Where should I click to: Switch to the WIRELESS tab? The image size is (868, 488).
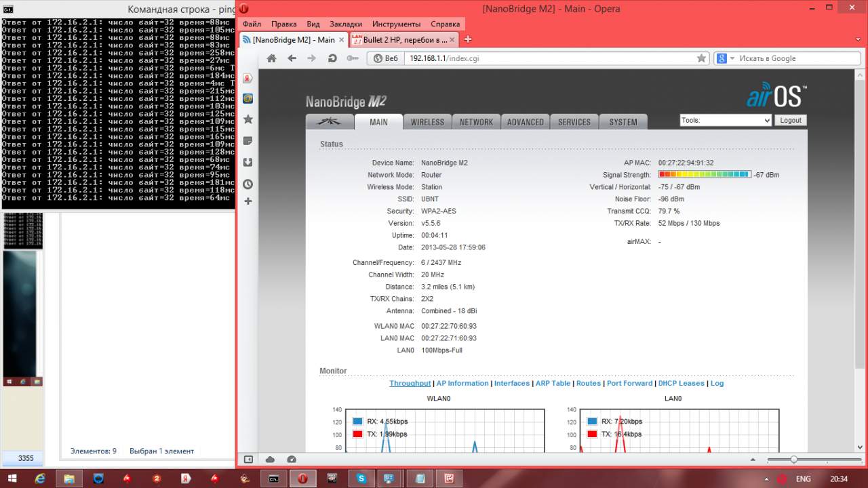coord(427,122)
